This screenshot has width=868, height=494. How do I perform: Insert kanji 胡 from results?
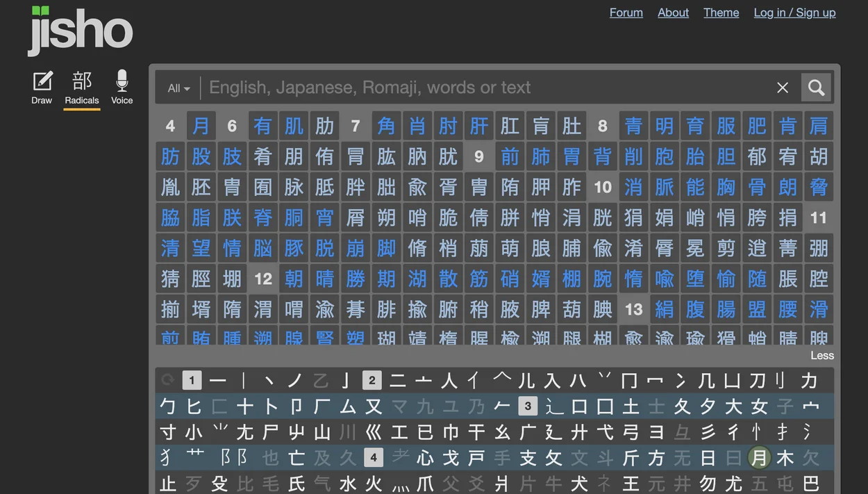(819, 156)
